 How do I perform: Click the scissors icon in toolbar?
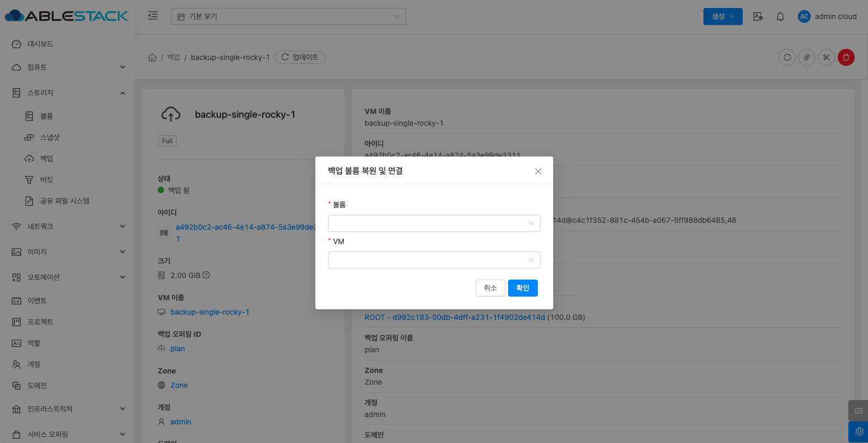pos(826,57)
